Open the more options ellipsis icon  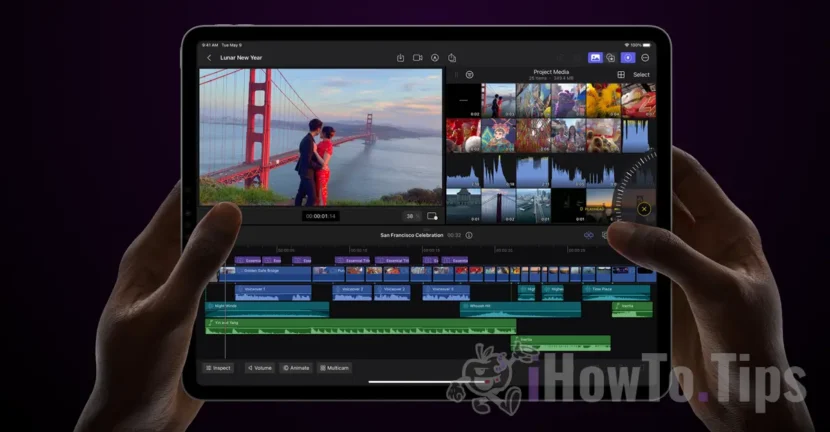tap(645, 58)
